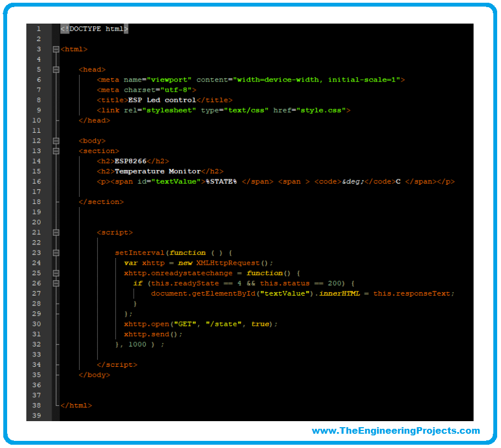The image size is (501, 448).
Task: Collapse the if-statement fold on line 26
Action: tap(56, 283)
